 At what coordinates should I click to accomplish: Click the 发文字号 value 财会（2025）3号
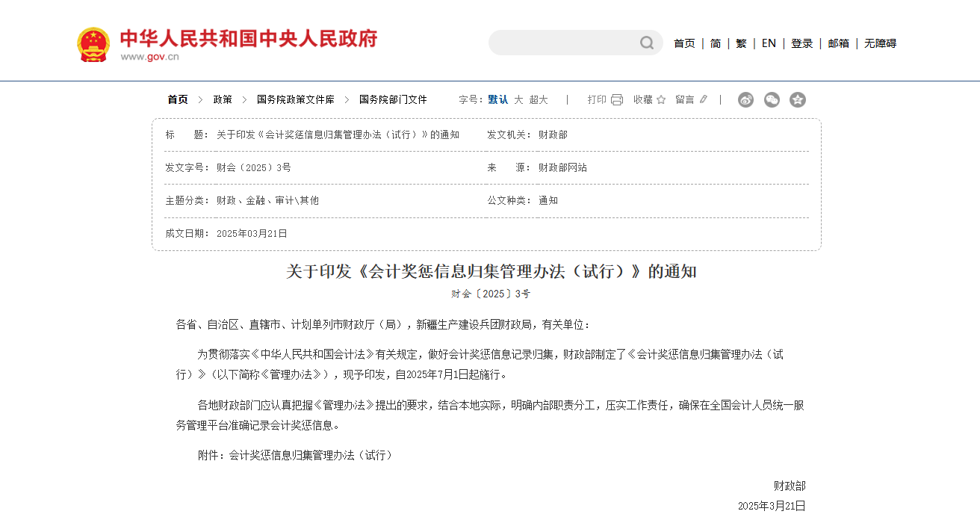pos(254,167)
